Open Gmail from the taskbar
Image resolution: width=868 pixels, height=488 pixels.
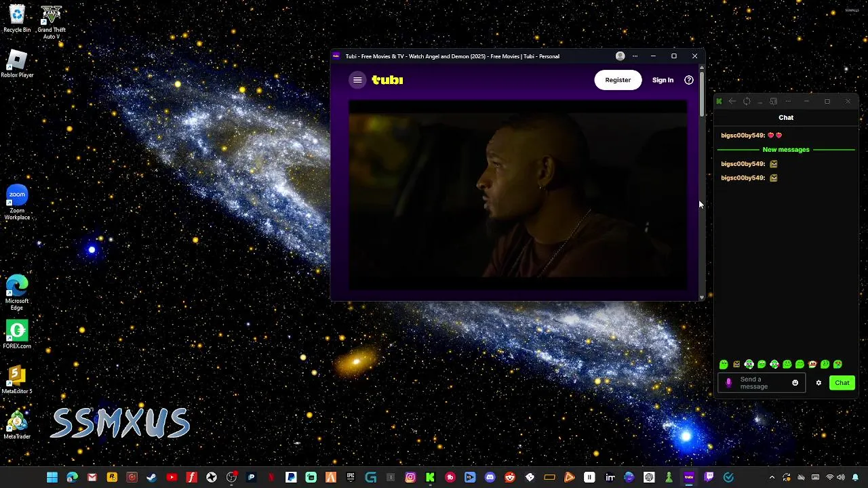click(92, 478)
